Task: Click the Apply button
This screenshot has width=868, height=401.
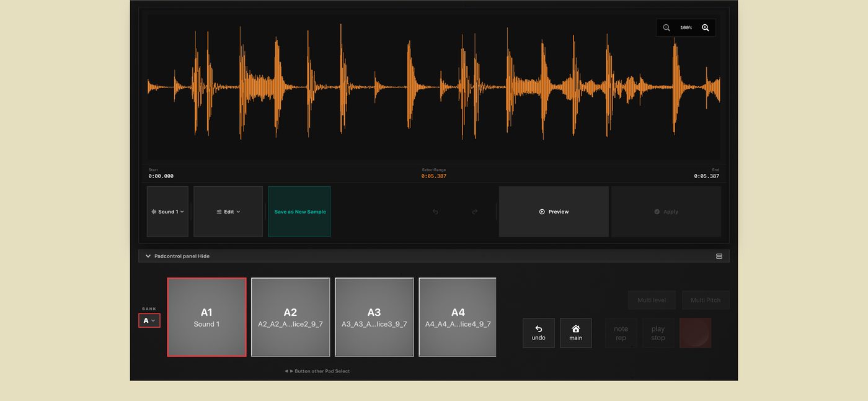Action: pyautogui.click(x=666, y=212)
